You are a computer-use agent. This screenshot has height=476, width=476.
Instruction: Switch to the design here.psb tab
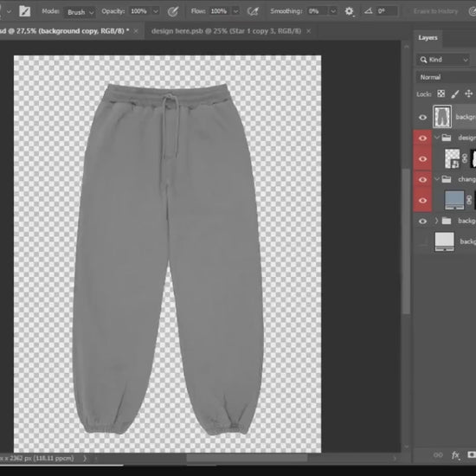226,31
